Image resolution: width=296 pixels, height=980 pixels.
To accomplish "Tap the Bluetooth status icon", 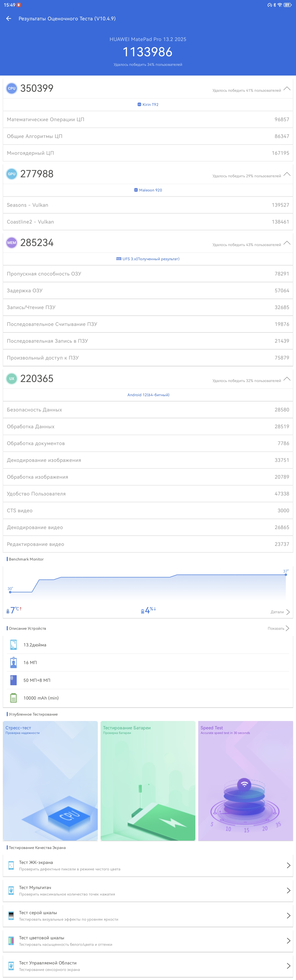I will (x=275, y=5).
